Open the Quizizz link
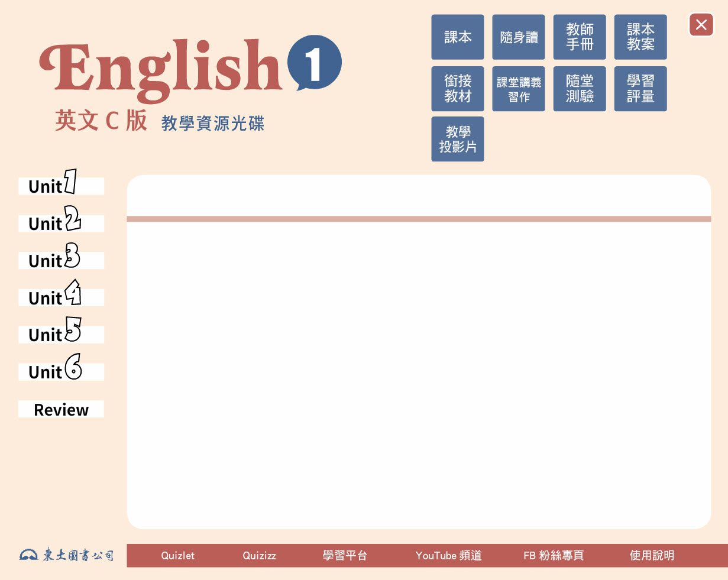Screen dimensions: 728x580 pyautogui.click(x=259, y=556)
